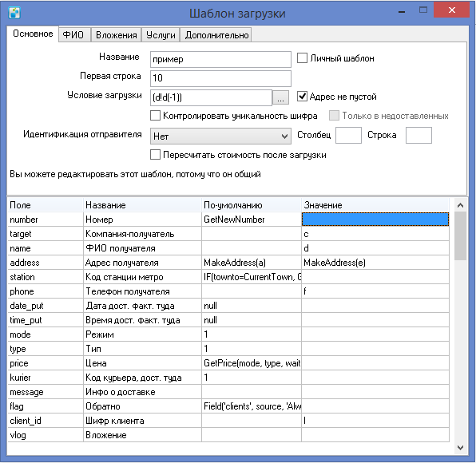
Task: Open the Вложения tab
Action: 117,35
